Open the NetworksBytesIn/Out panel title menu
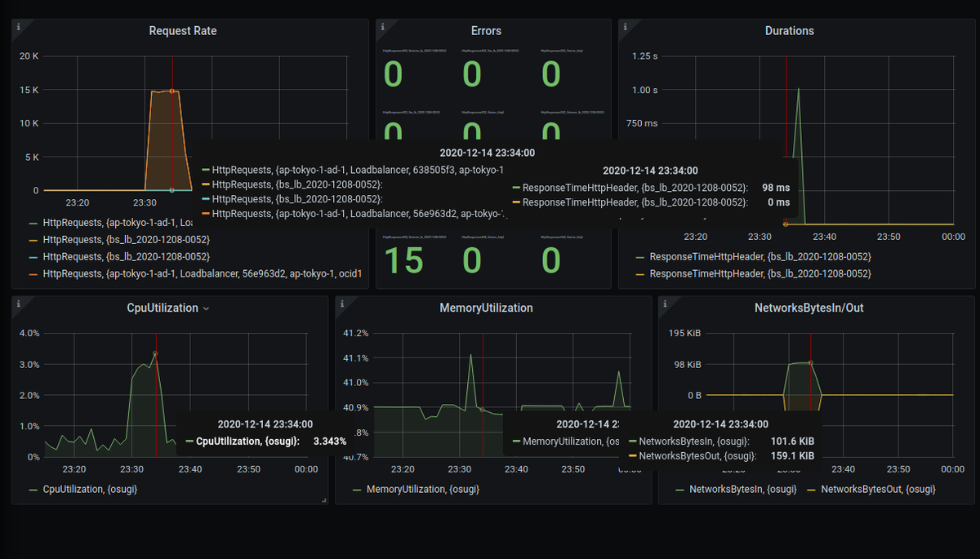 pos(808,308)
